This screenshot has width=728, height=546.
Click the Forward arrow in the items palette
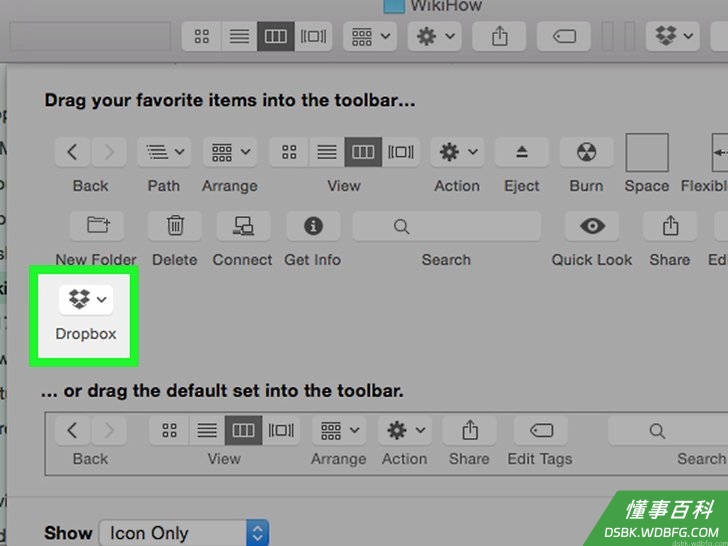point(109,152)
